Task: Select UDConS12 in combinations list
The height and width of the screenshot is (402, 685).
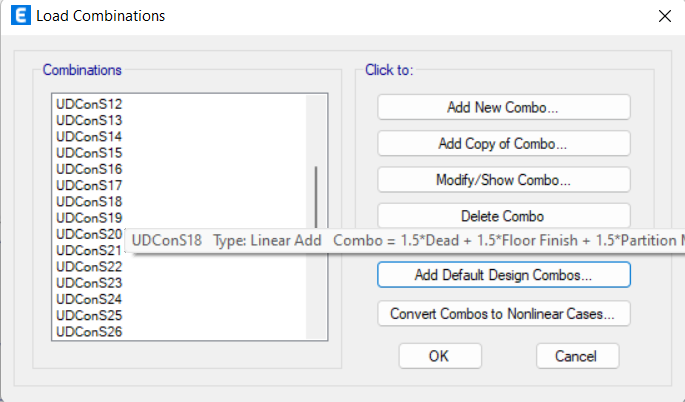Action: 89,104
